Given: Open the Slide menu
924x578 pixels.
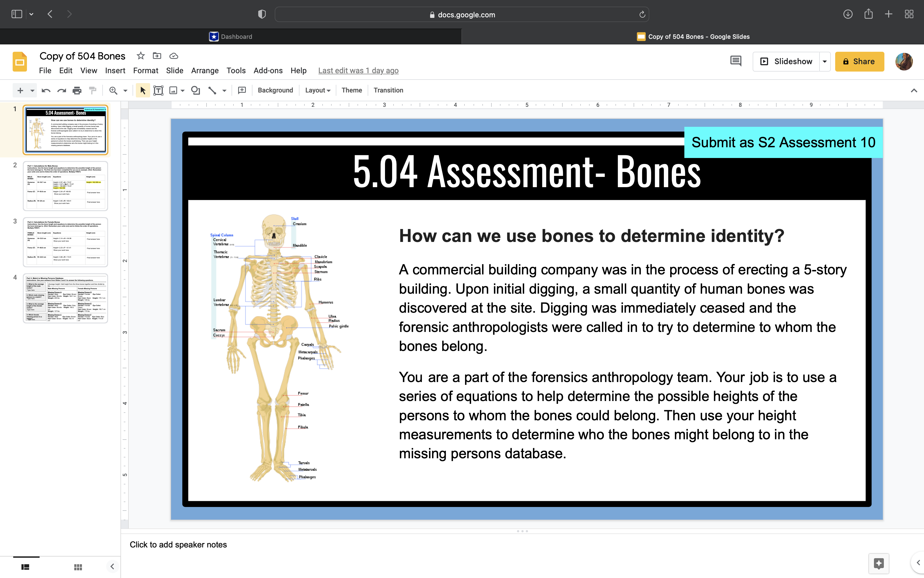Looking at the screenshot, I should tap(175, 71).
